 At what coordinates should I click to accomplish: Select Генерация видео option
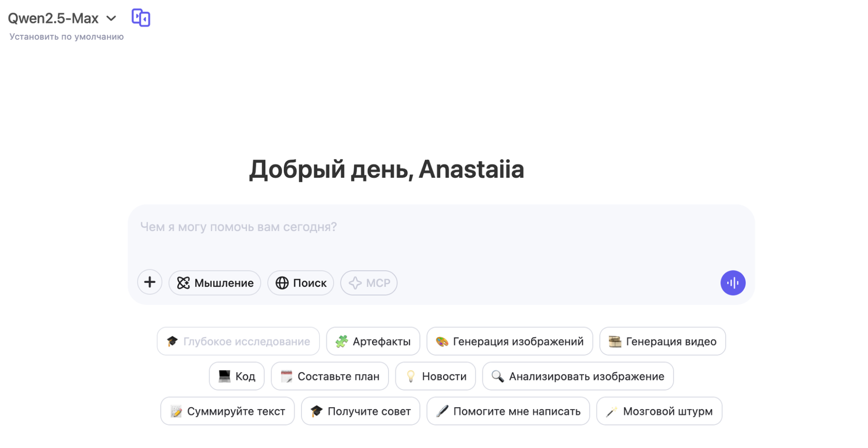pyautogui.click(x=662, y=342)
